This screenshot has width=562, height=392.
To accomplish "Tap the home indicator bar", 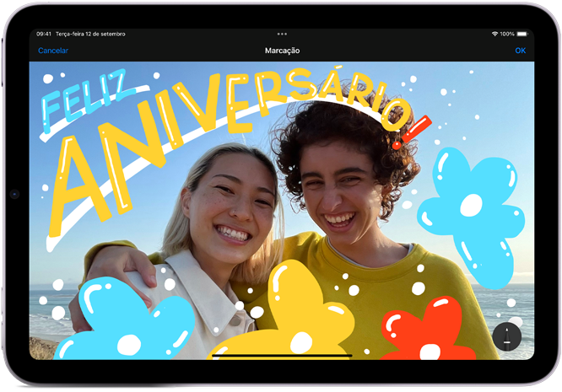I will click(281, 356).
